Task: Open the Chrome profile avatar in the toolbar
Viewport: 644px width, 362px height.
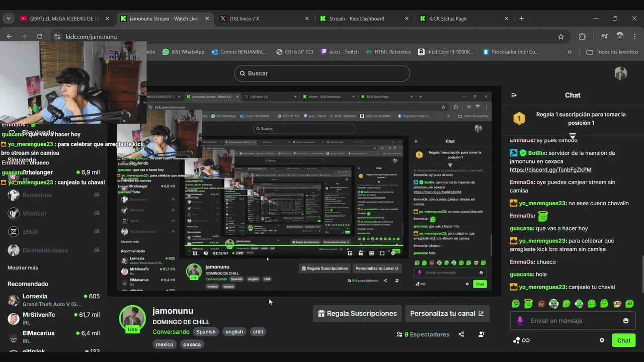Action: [620, 37]
